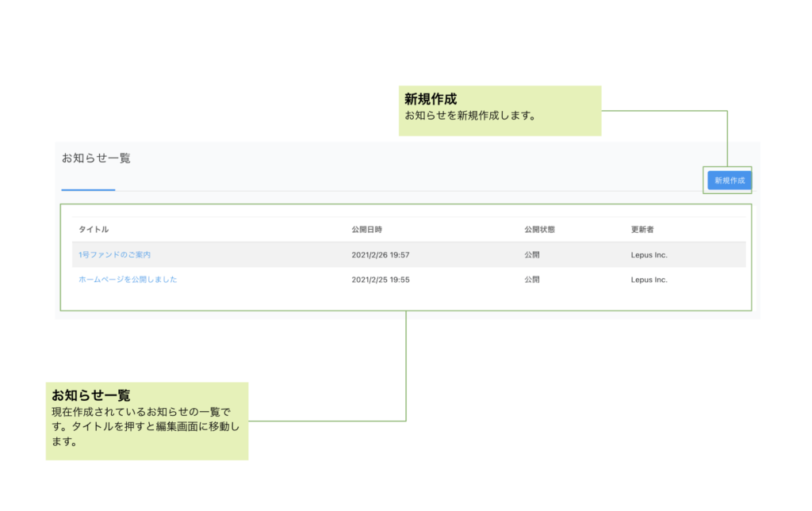Click the タイトル column header
812x511 pixels.
click(x=94, y=230)
